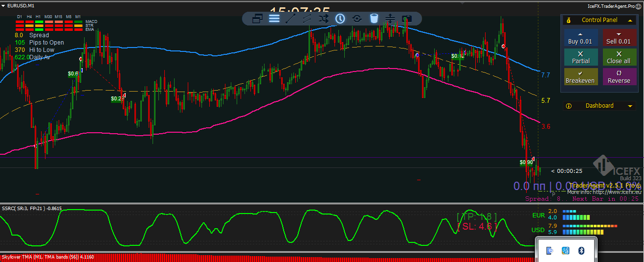Click the 5.7 yellow band value label
This screenshot has width=644, height=262.
point(546,100)
